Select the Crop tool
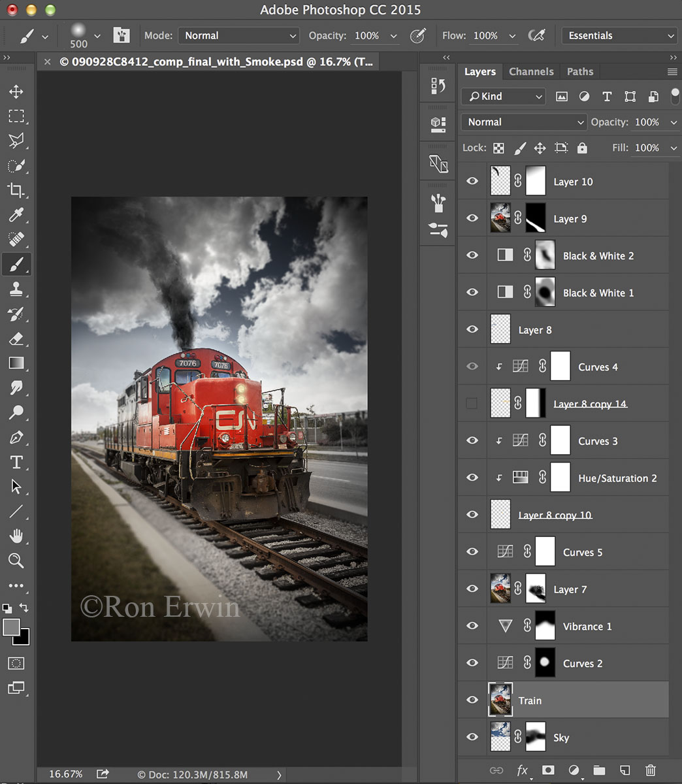This screenshot has height=784, width=682. pyautogui.click(x=16, y=190)
